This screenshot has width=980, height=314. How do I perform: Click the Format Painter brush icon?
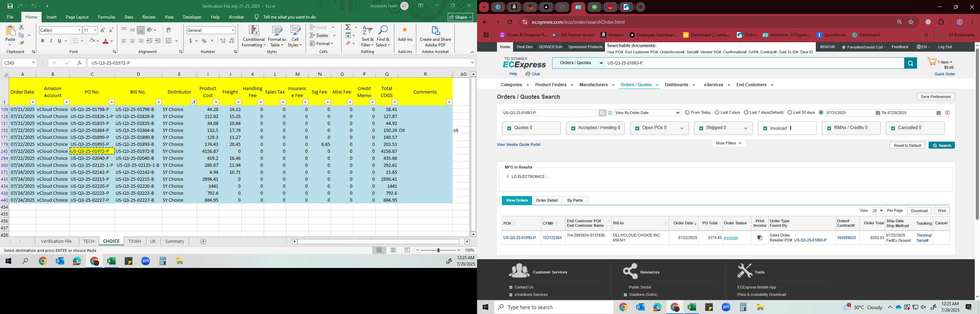(22, 43)
